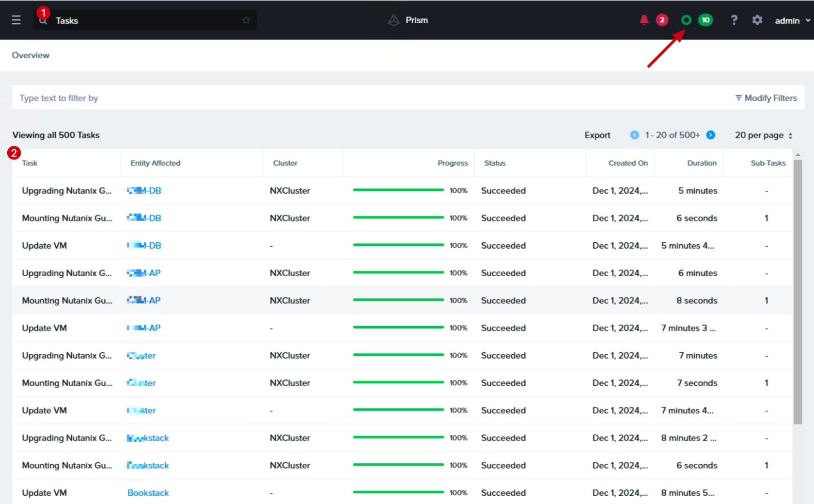Sort by Created On column header

(x=628, y=163)
